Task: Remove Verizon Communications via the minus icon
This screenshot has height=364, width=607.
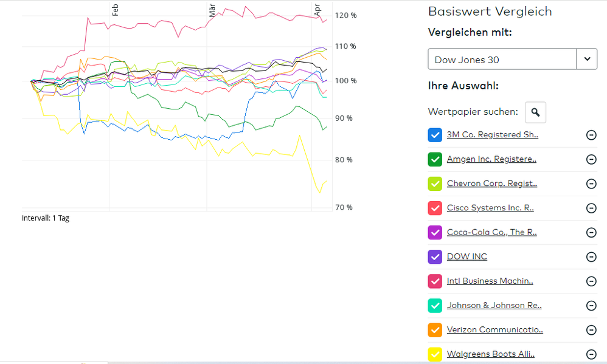Action: tap(591, 329)
